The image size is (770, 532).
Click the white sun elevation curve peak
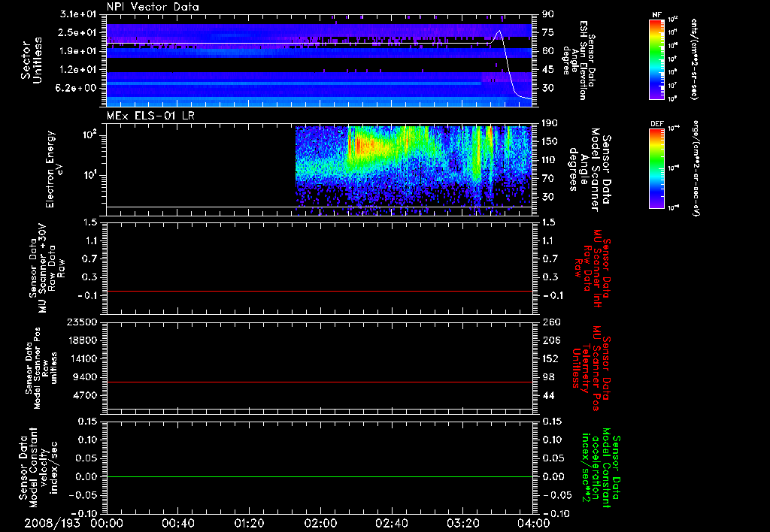coord(499,31)
